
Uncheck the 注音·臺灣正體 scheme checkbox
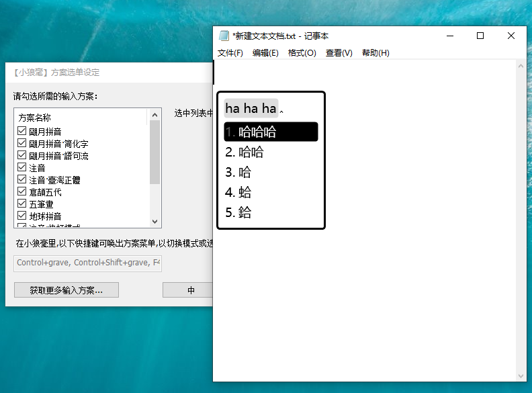click(x=21, y=179)
